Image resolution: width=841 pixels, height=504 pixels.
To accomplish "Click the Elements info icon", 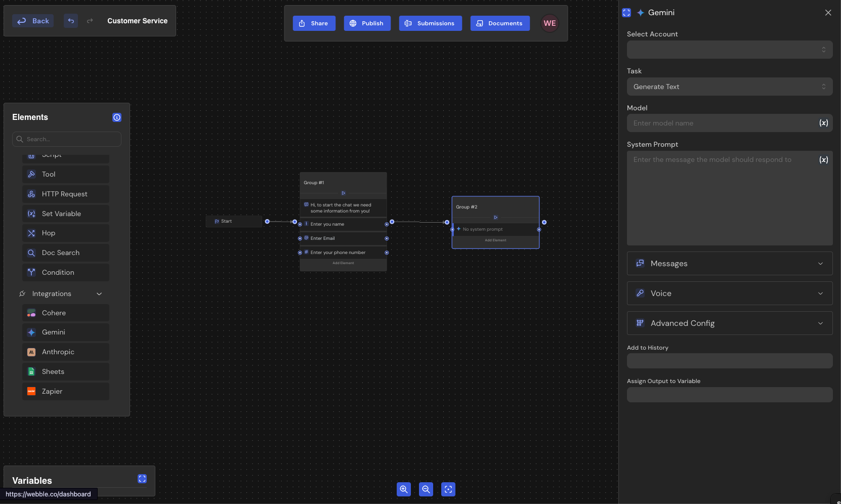I will (x=117, y=117).
